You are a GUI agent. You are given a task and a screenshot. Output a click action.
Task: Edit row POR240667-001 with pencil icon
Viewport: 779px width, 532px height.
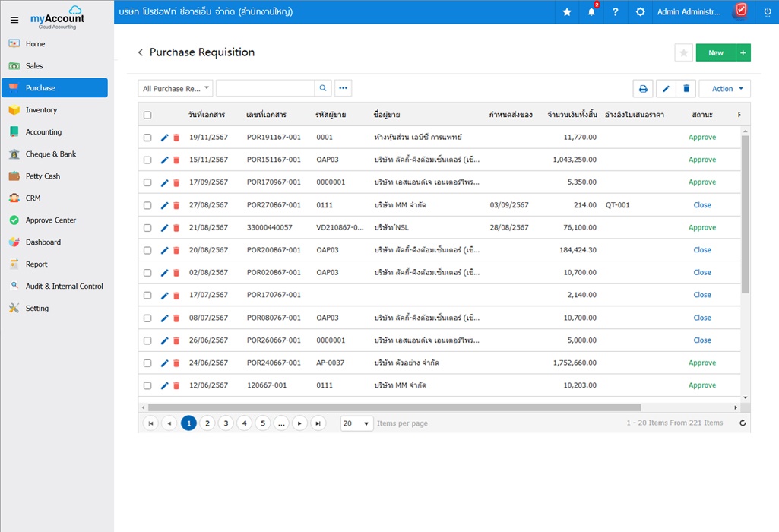point(164,363)
